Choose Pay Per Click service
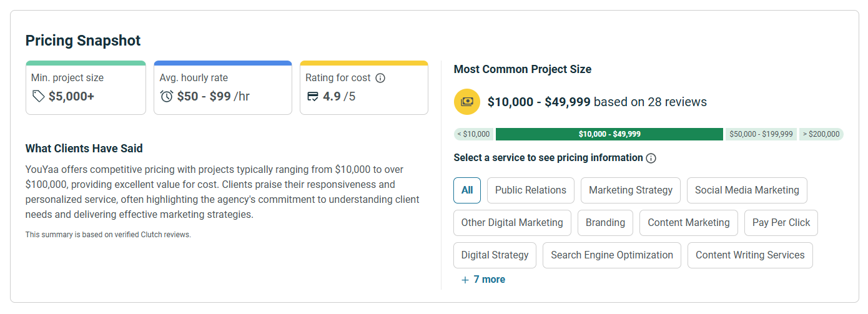Screen dimensions: 868x314 [x=781, y=223]
